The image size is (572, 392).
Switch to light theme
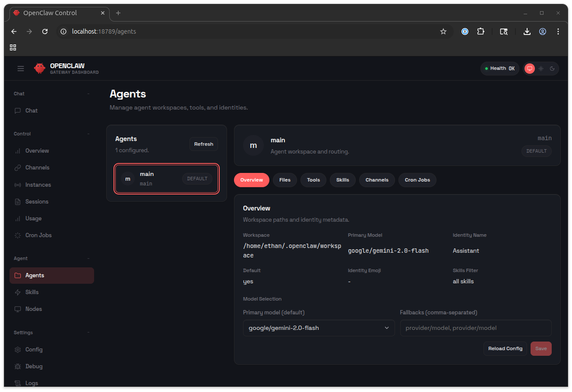[x=540, y=68]
